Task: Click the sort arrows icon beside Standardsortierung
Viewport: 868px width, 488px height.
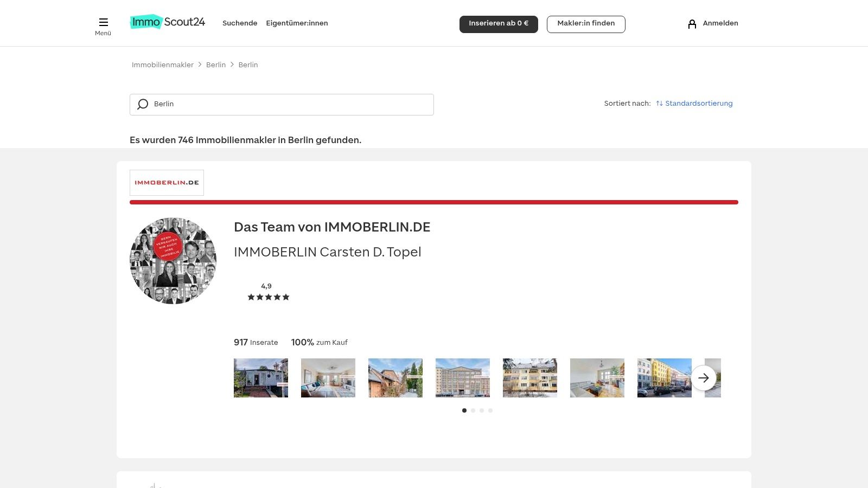Action: [x=660, y=104]
